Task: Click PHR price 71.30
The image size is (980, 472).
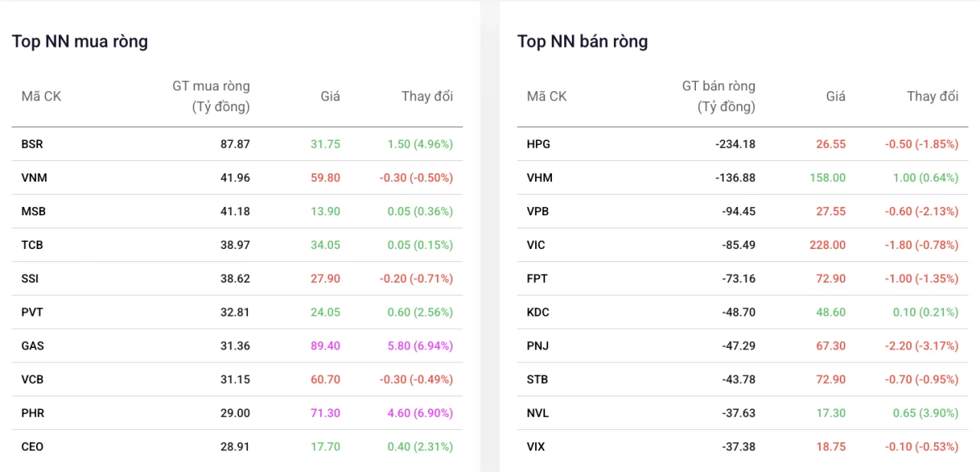Action: tap(325, 414)
